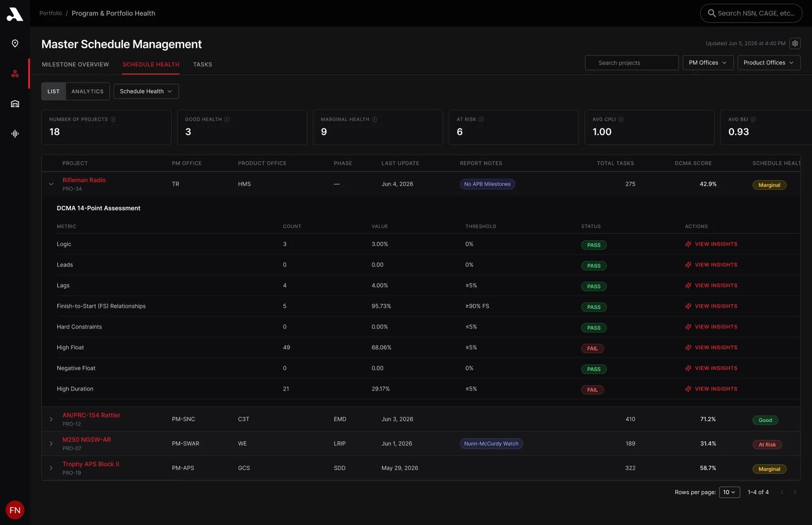Screen dimensions: 812x525
Task: Open AN/PRC-154 Rattler project link
Action: click(x=91, y=415)
